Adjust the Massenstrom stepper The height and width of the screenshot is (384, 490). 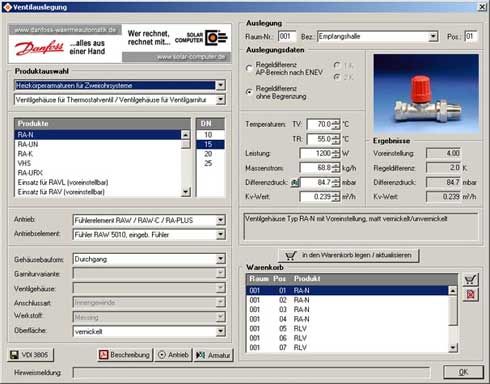coord(336,168)
